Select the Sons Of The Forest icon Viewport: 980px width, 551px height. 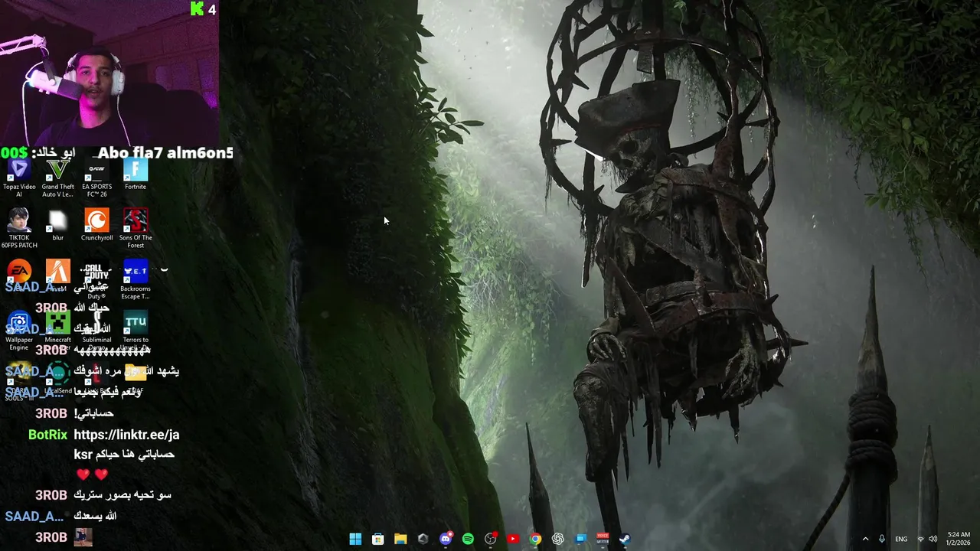click(x=136, y=228)
